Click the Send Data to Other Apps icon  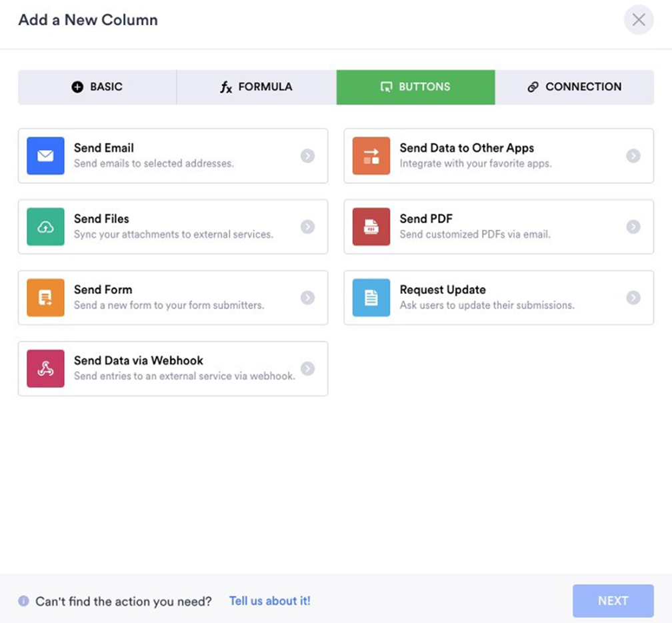tap(371, 156)
